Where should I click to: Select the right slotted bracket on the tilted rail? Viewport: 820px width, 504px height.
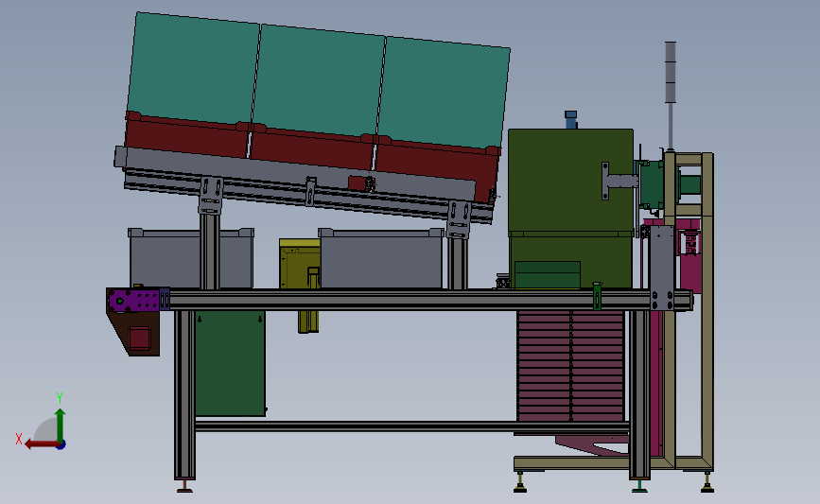coord(459,219)
